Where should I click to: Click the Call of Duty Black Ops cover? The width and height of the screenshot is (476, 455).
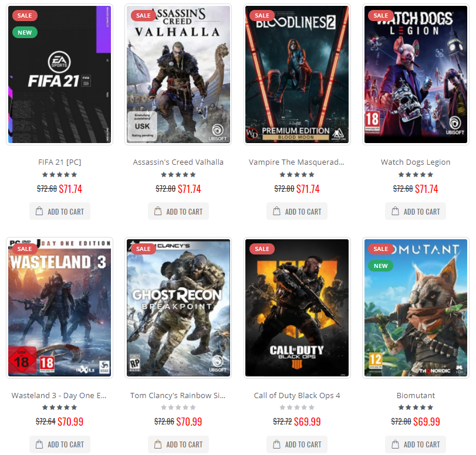(297, 308)
